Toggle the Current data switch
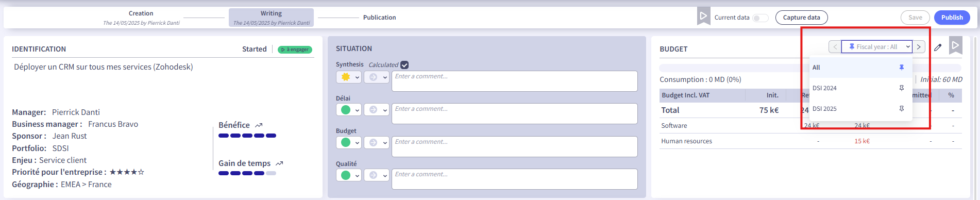 coord(760,18)
